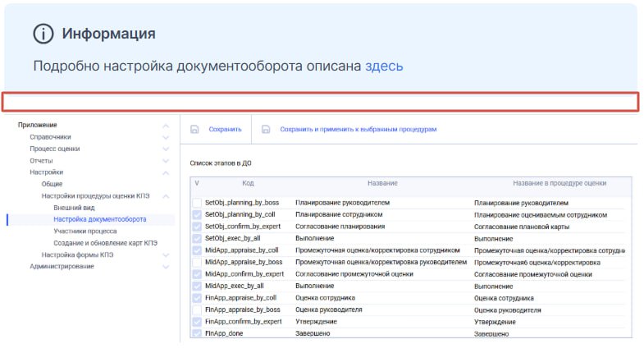Open Создание и обновление карт КПЭ

[105, 243]
